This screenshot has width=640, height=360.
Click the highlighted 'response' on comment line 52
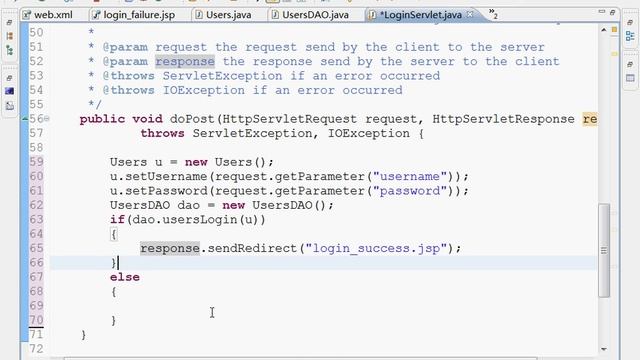tap(185, 62)
